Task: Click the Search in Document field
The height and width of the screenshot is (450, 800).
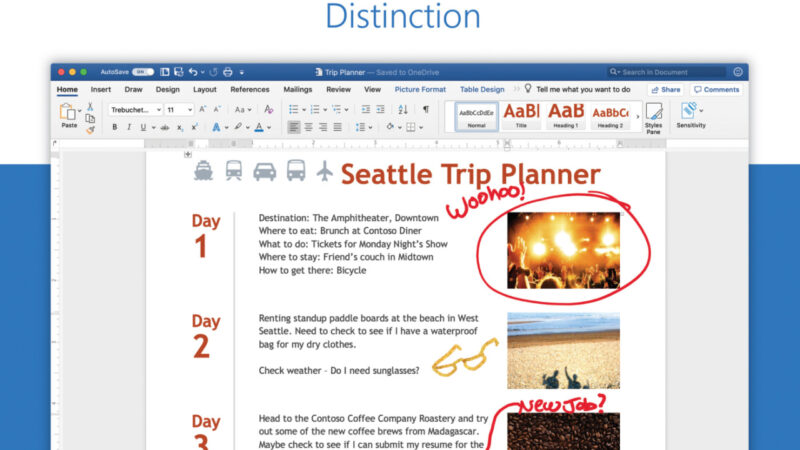Action: coord(666,72)
